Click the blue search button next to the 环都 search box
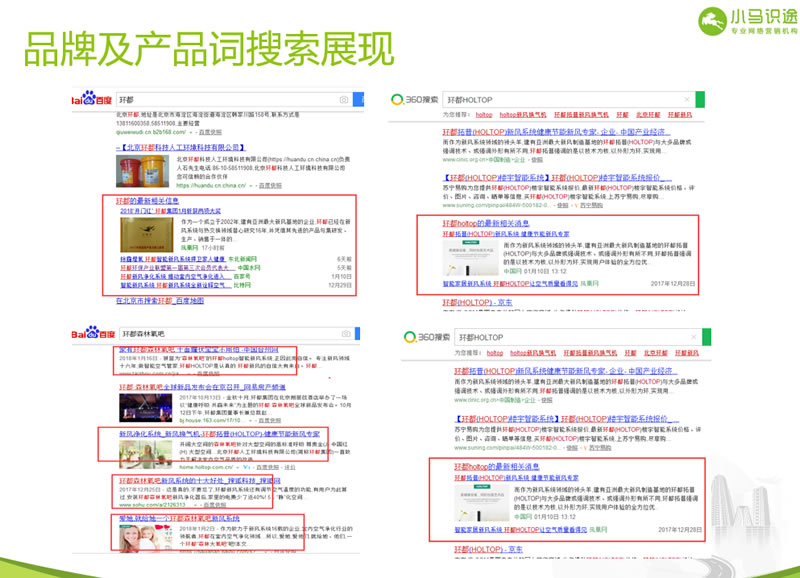This screenshot has height=578, width=800. [359, 99]
